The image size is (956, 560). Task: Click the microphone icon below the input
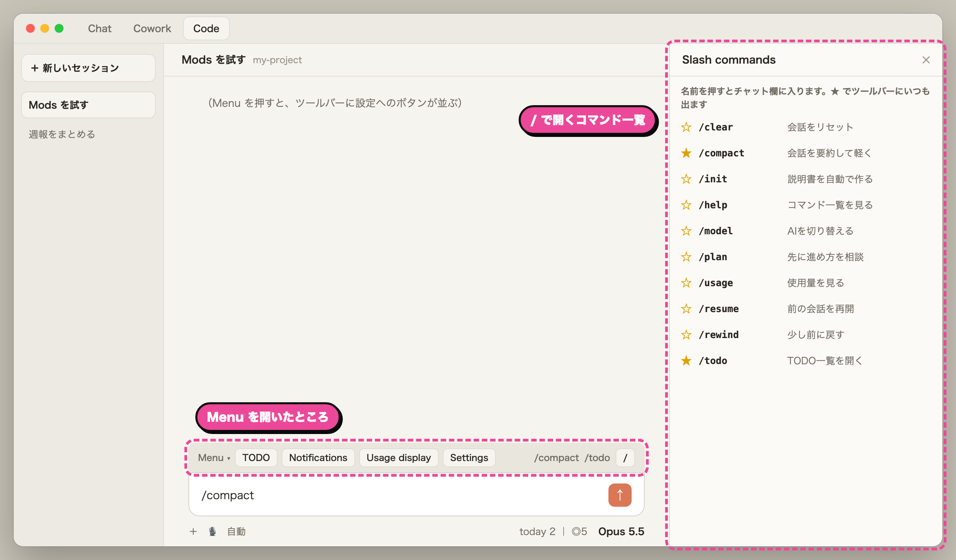click(212, 532)
